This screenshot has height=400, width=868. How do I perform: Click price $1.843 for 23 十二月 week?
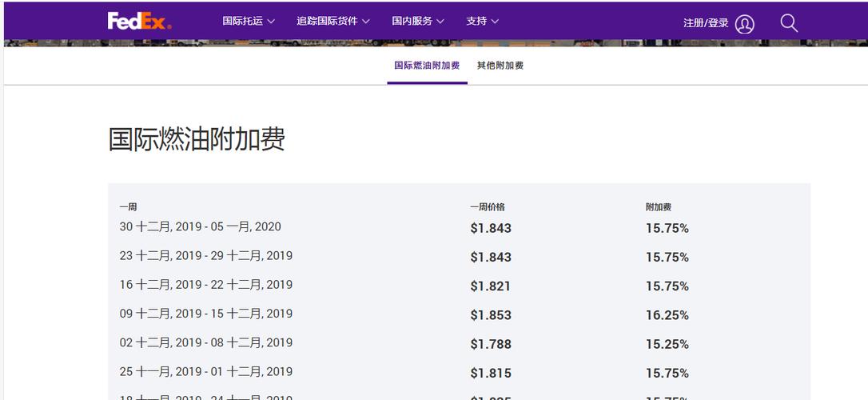[x=491, y=257]
